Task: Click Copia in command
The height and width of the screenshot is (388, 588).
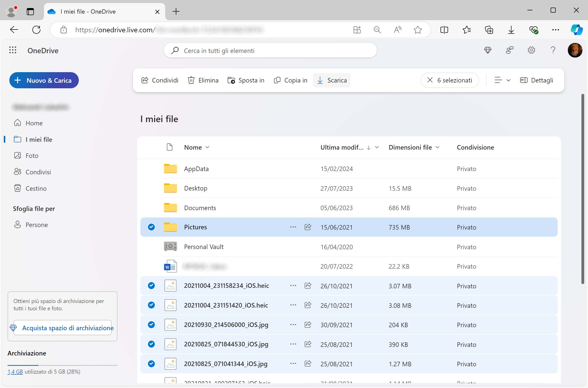Action: pos(290,80)
